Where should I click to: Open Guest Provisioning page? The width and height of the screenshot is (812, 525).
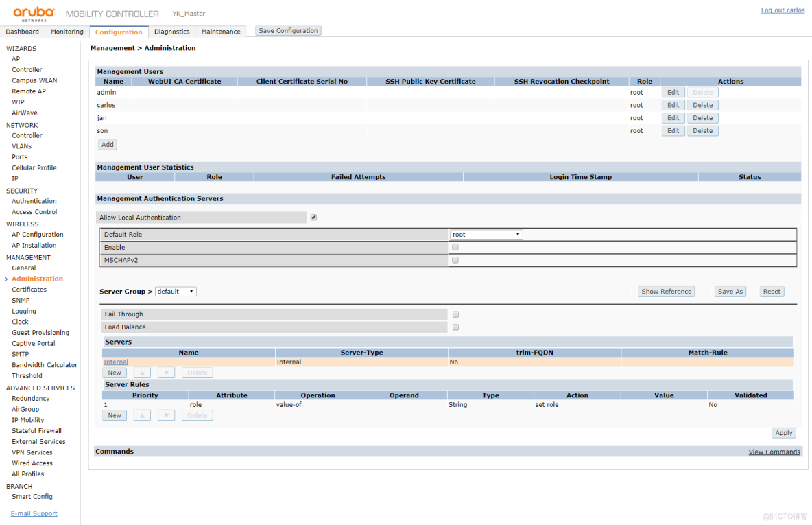pyautogui.click(x=40, y=333)
